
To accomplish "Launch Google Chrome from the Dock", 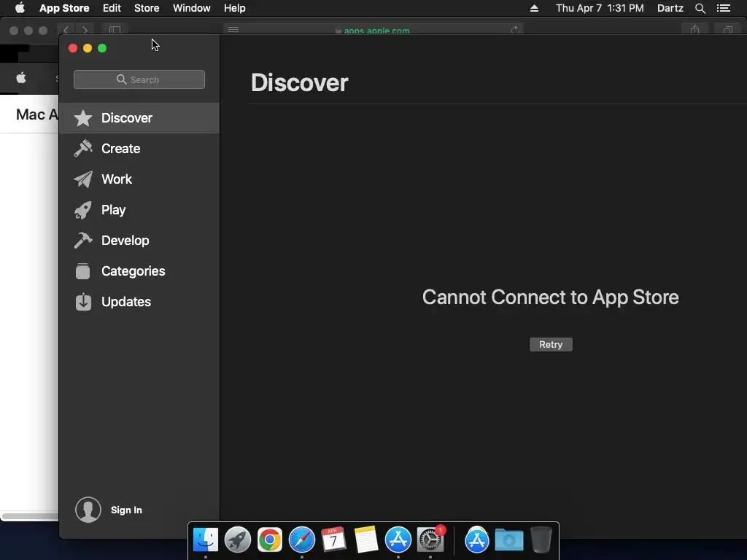I will click(270, 540).
